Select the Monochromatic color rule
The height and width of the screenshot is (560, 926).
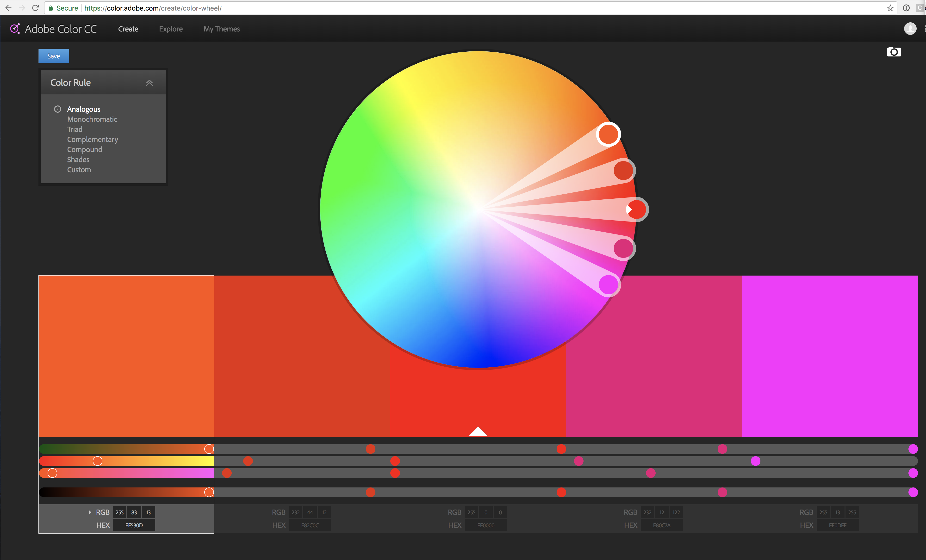coord(92,119)
